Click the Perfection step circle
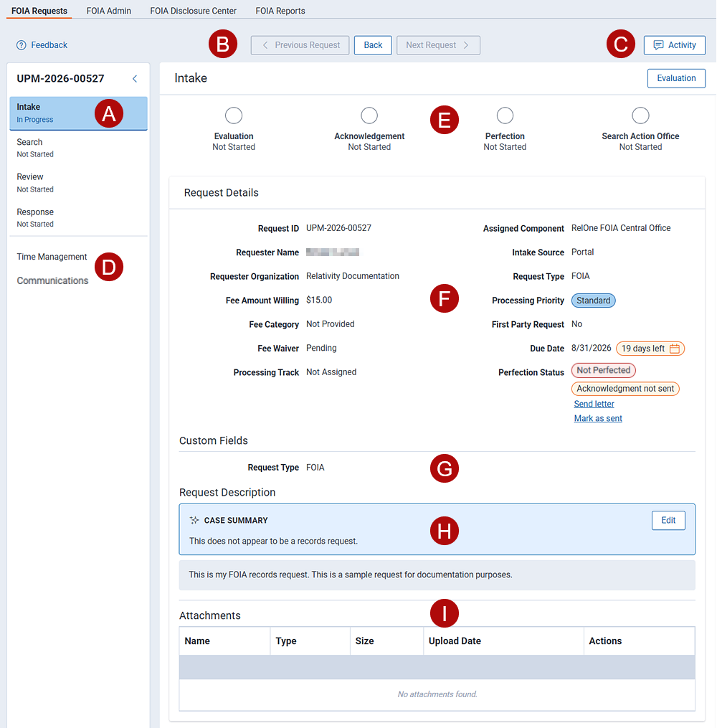The width and height of the screenshot is (717, 728). pyautogui.click(x=505, y=115)
